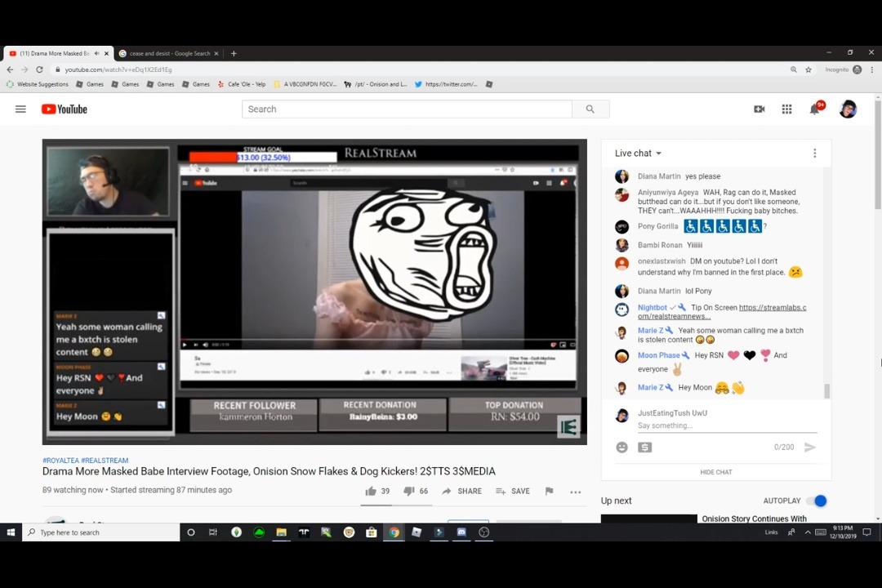Open the YouTube apps grid
The width and height of the screenshot is (882, 588).
[x=787, y=109]
